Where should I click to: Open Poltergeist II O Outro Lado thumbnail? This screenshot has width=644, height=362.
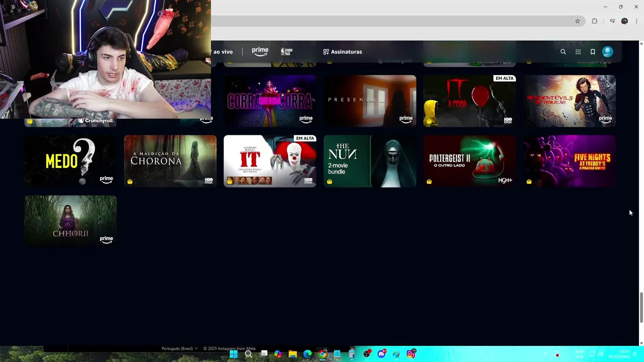point(469,161)
